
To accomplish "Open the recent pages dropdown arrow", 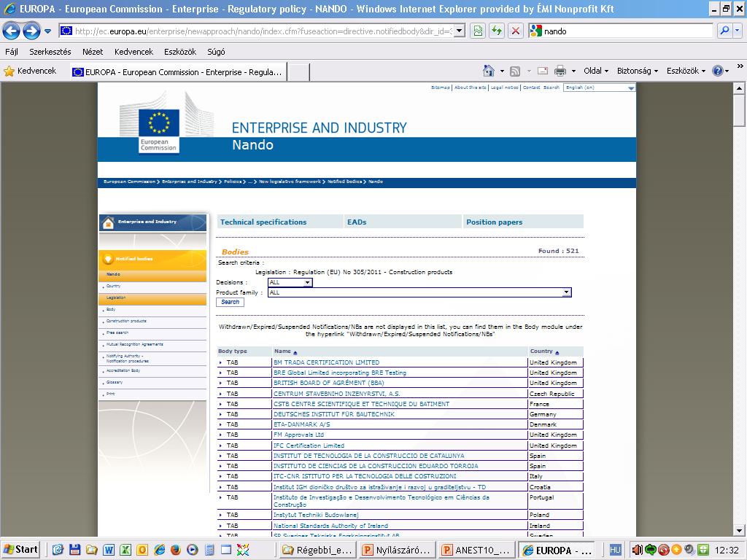I will pyautogui.click(x=47, y=31).
